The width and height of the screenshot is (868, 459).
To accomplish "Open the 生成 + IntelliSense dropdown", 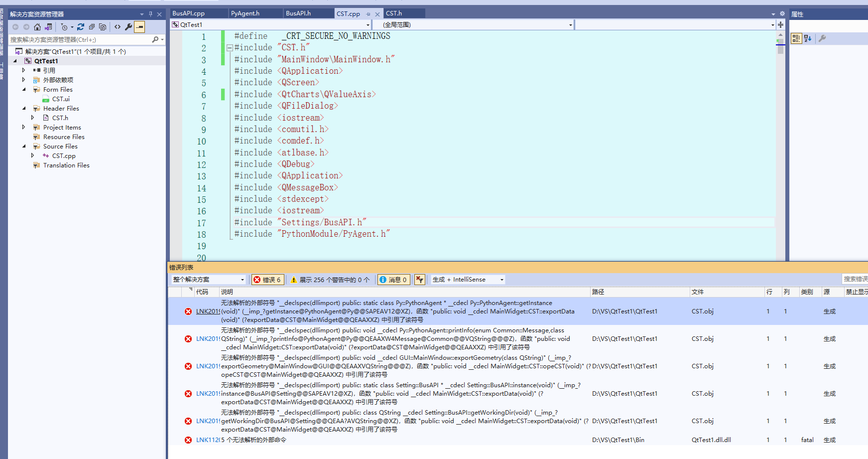I will 468,280.
